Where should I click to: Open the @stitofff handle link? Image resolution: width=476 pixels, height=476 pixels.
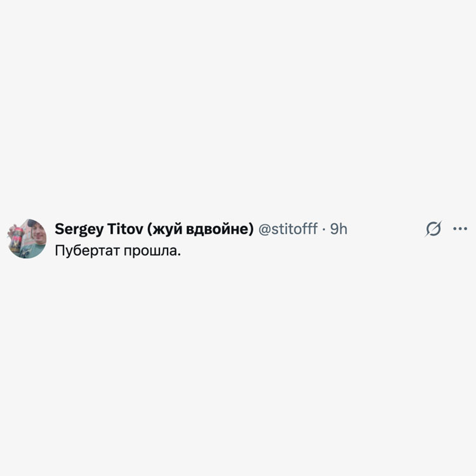coord(288,229)
